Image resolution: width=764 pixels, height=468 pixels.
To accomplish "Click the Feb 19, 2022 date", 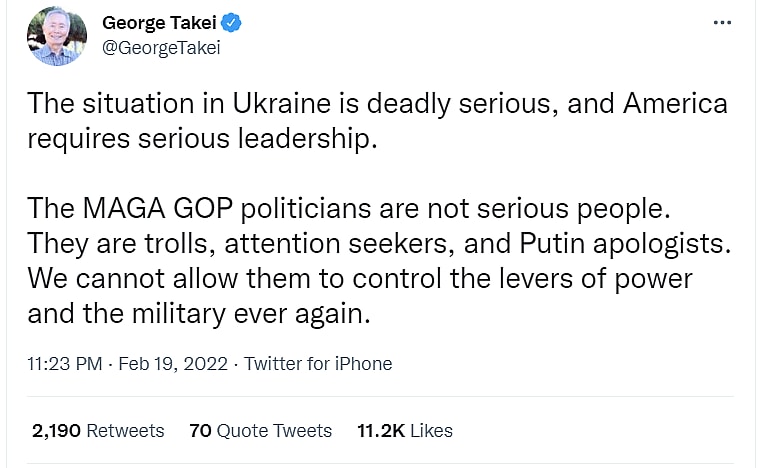I will pos(171,364).
